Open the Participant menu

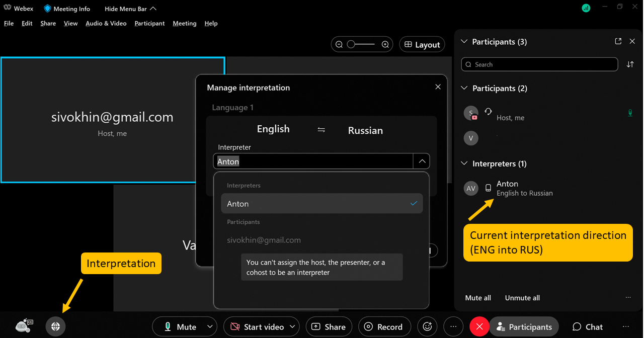tap(149, 23)
